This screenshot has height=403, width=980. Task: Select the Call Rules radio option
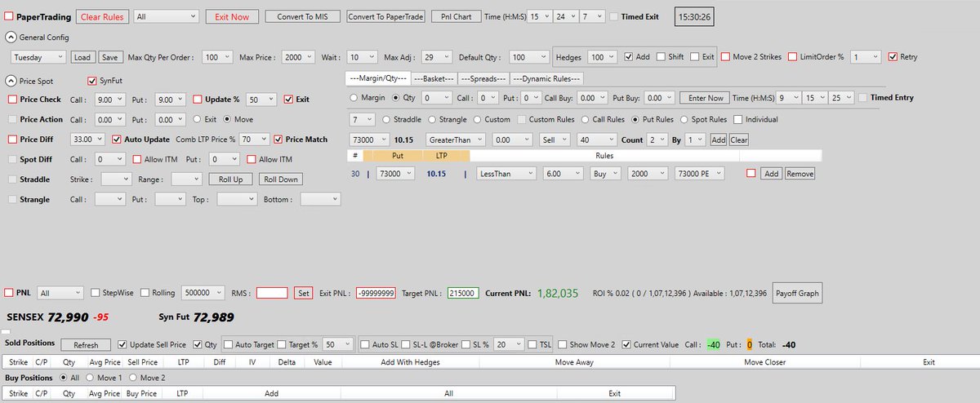585,119
